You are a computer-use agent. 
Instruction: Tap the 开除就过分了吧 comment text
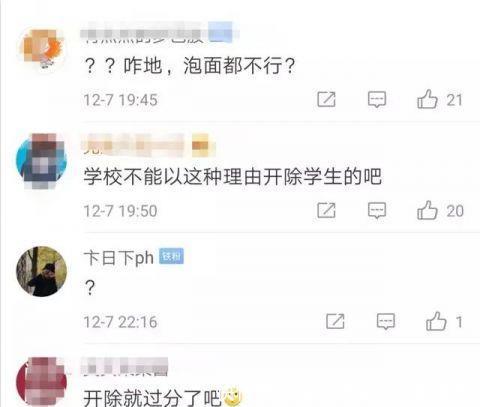click(x=152, y=398)
